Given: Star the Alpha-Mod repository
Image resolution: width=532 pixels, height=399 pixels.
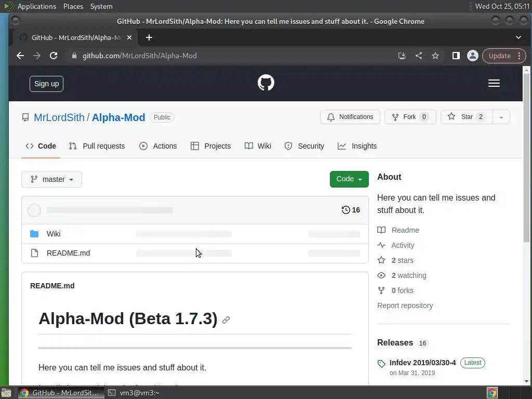Looking at the screenshot, I should click(x=467, y=117).
